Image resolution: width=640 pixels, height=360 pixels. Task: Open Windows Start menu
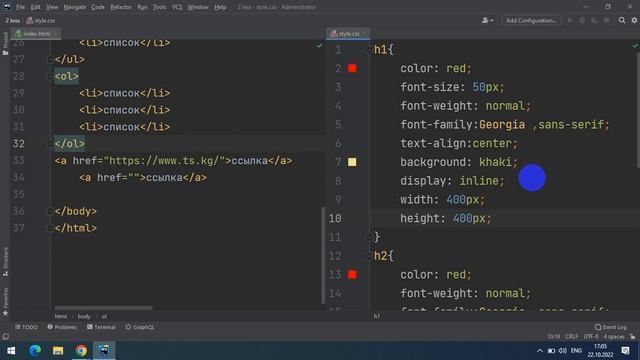point(11,351)
